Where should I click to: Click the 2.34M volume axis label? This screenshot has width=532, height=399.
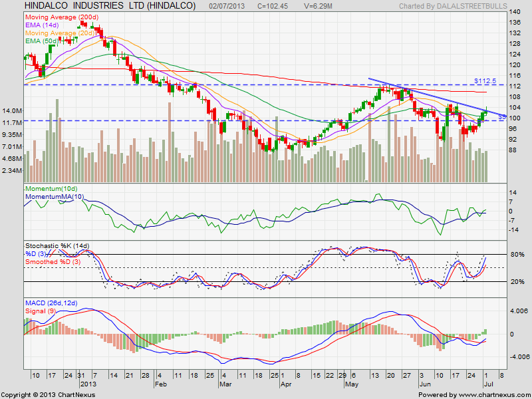tap(12, 171)
